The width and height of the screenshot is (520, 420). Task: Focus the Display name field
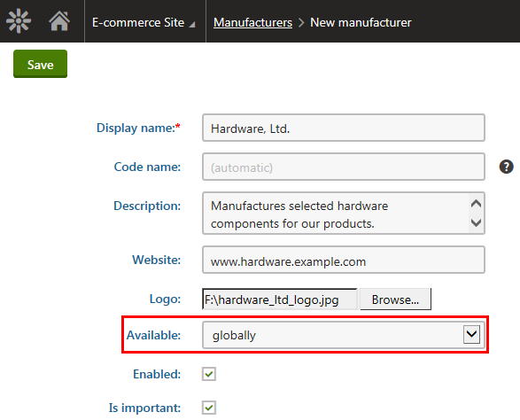pyautogui.click(x=344, y=128)
